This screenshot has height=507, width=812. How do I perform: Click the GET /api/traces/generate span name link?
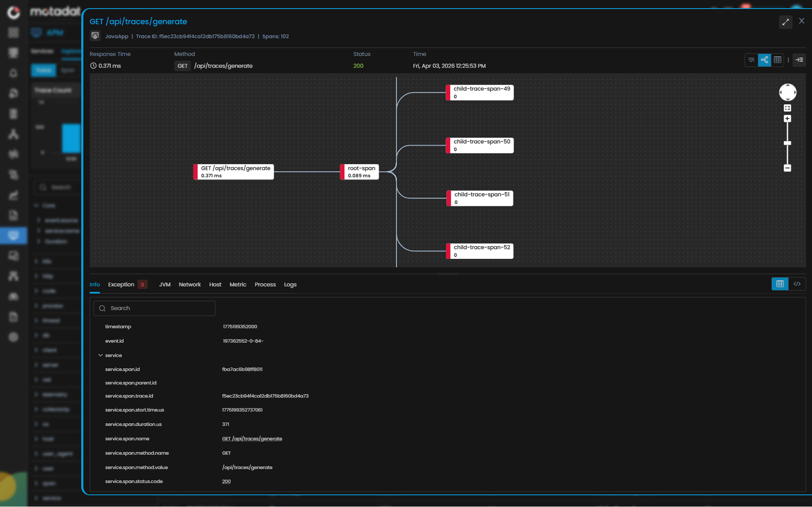(x=252, y=438)
